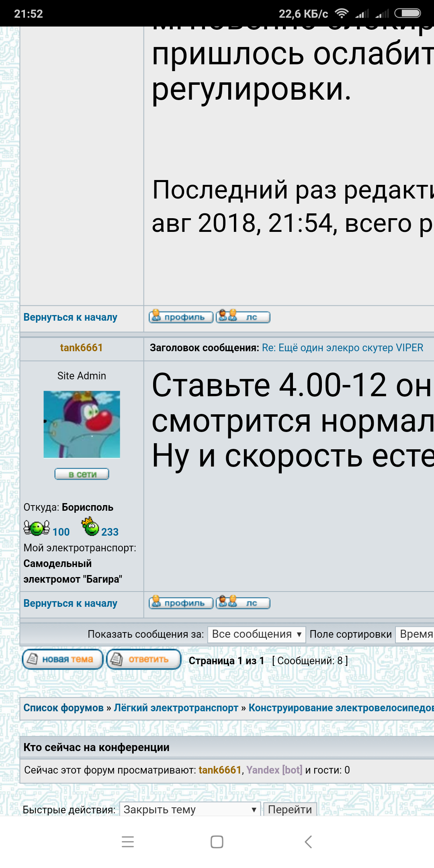Click tank6661's Oggy avatar image
Viewport: 434px width, 868px height.
coord(82,424)
